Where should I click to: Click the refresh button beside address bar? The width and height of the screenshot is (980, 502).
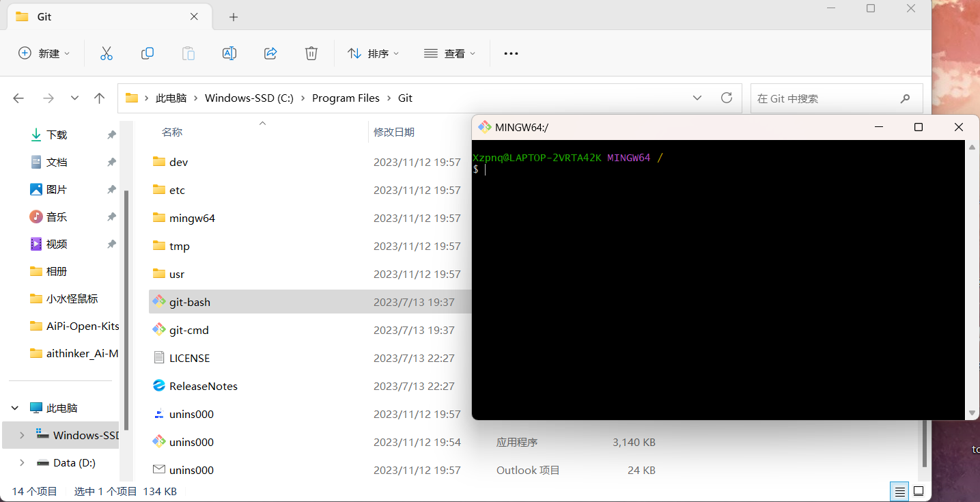[727, 98]
